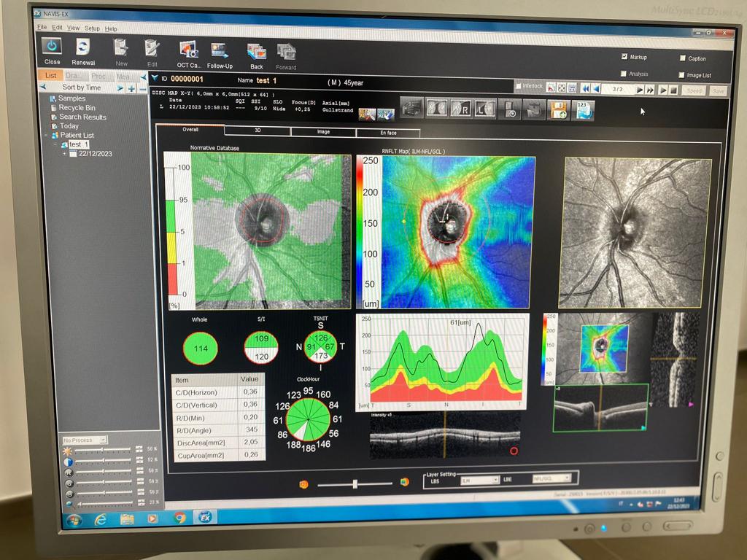Click the Renewal refresh icon
Image resolution: width=747 pixels, height=560 pixels.
[x=83, y=47]
